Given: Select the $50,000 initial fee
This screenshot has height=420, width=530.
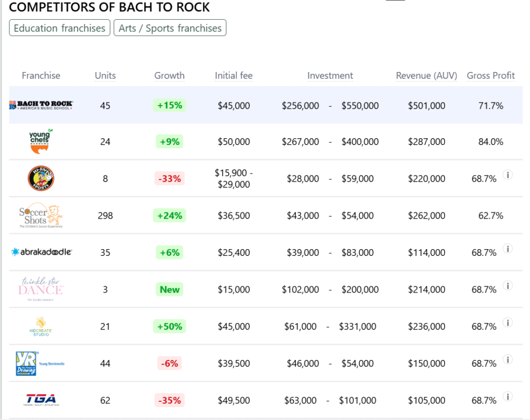Looking at the screenshot, I should coord(233,141).
